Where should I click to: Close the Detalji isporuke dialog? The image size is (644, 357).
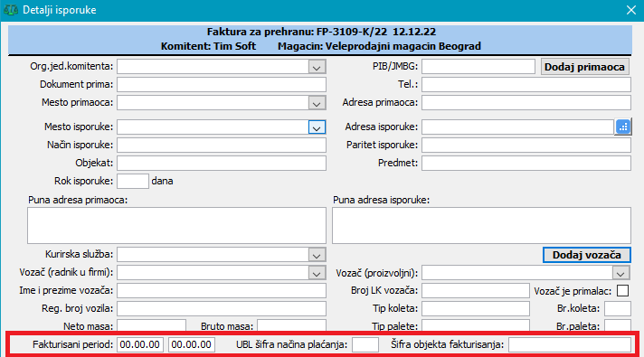(x=631, y=10)
